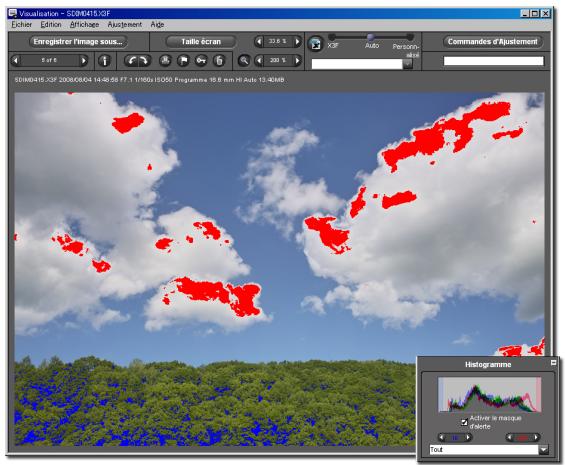Click the SDIM0415.X3F image info line
The width and height of the screenshot is (565, 465).
[x=149, y=80]
